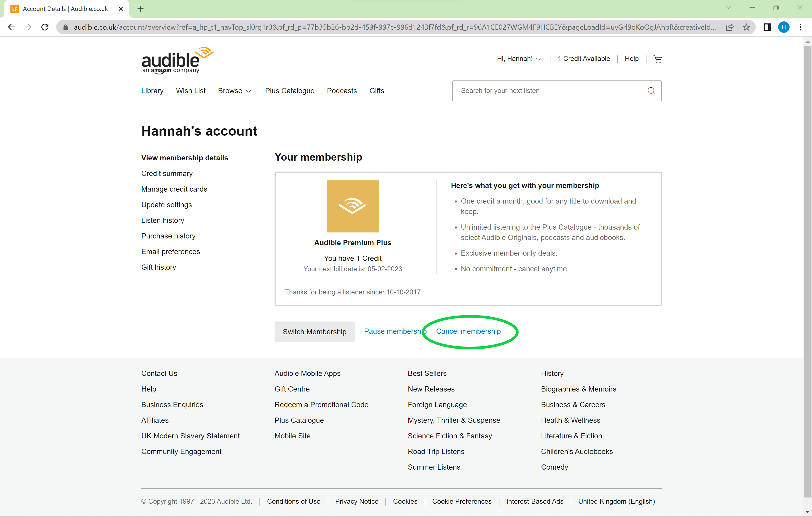
Task: Select the Podcasts menu item
Action: [x=341, y=91]
